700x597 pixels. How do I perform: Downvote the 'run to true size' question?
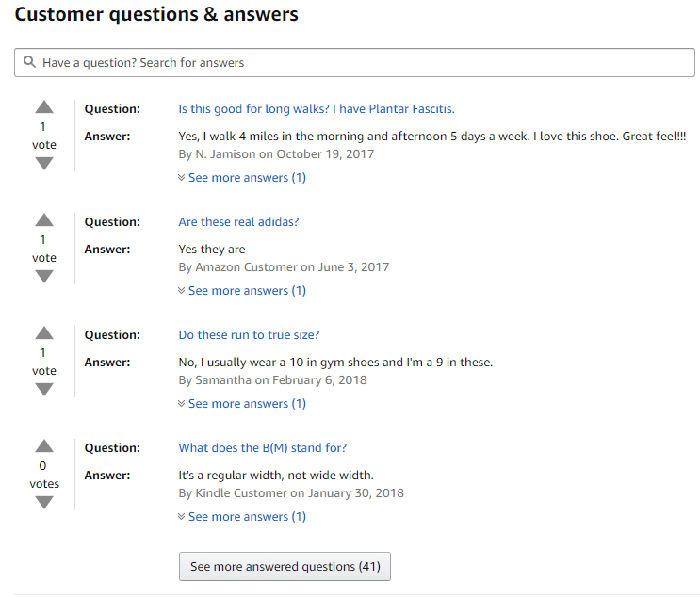[x=44, y=390]
